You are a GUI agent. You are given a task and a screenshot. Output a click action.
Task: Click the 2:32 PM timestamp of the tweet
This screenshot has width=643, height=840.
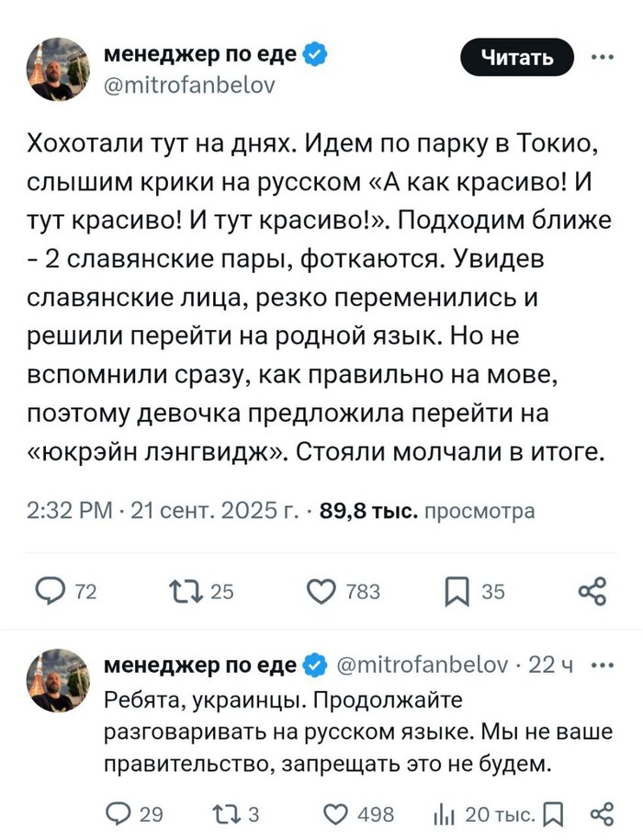click(71, 511)
